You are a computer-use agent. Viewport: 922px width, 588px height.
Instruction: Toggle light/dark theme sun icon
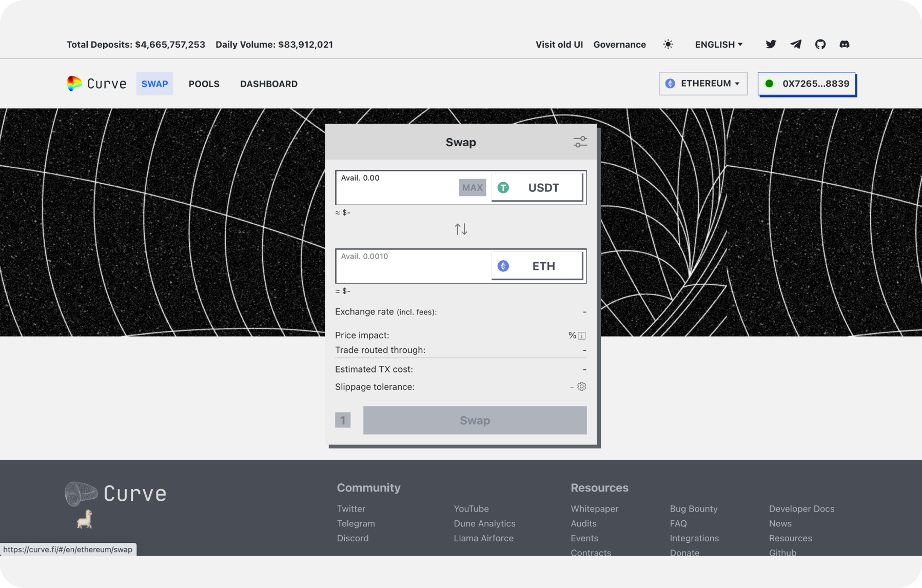(x=668, y=44)
